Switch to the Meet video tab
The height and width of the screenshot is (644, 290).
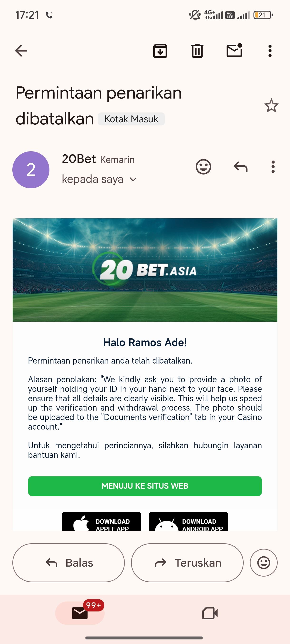pos(210,613)
